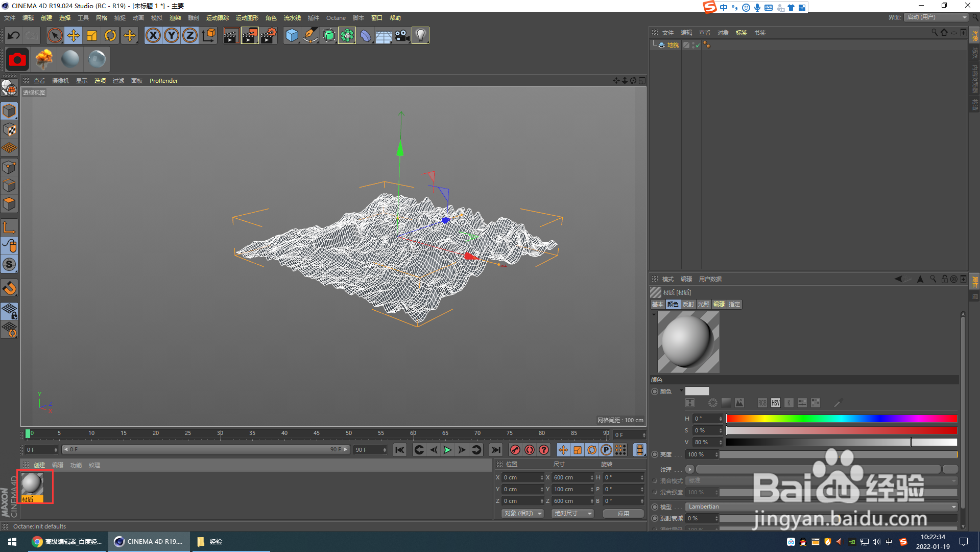The width and height of the screenshot is (980, 552).
Task: Click the light bulb icon
Action: pyautogui.click(x=420, y=35)
